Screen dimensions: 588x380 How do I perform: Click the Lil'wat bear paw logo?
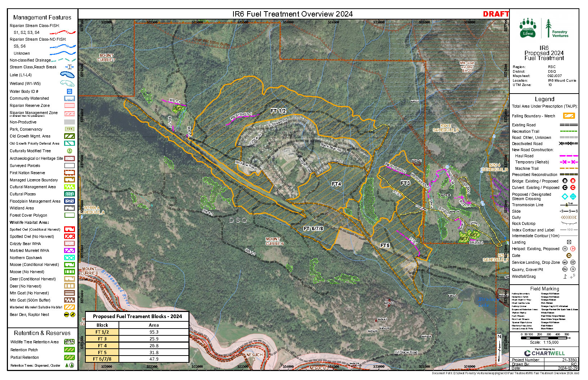528,28
